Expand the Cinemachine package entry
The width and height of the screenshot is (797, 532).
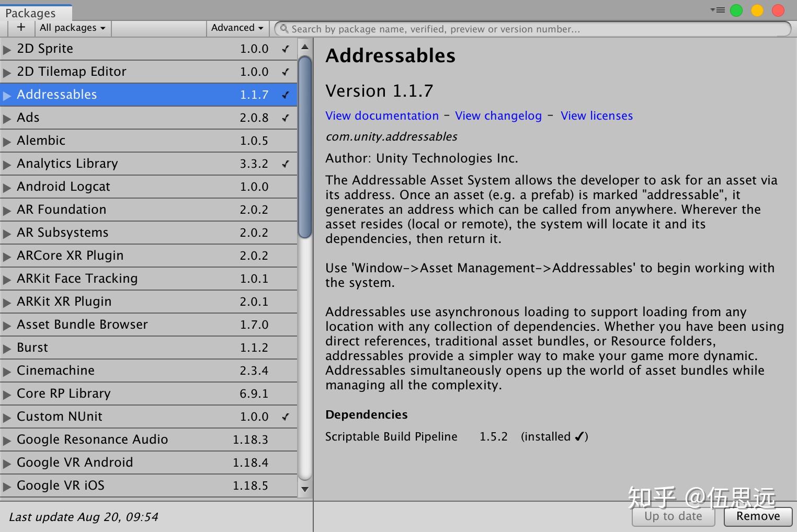[7, 371]
